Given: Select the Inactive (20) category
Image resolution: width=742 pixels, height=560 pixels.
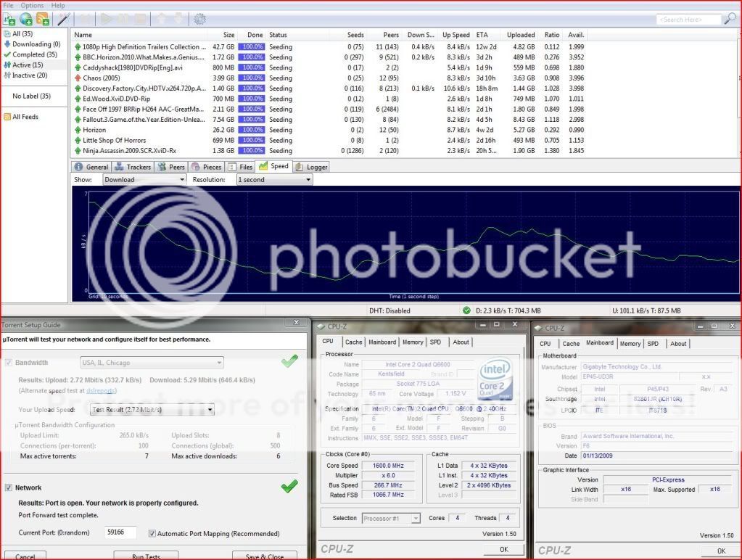Looking at the screenshot, I should 25,75.
